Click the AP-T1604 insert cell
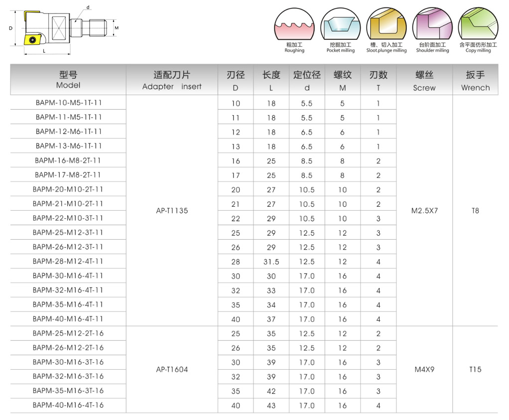The width and height of the screenshot is (509, 420). (x=172, y=369)
